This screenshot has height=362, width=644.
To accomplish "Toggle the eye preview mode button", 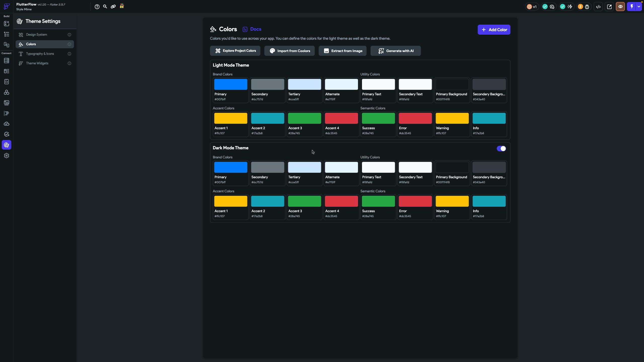I will pos(620,7).
